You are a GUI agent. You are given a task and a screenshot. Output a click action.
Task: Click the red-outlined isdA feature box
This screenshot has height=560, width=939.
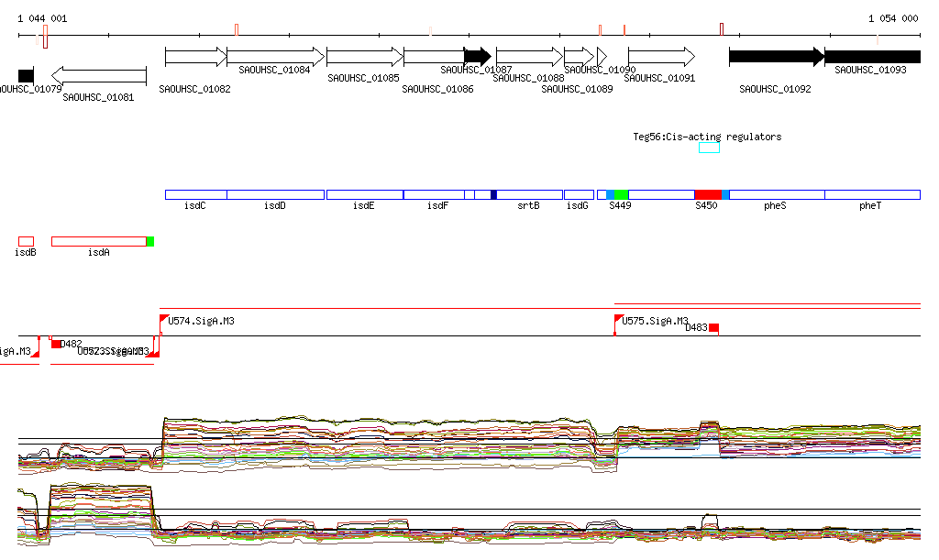point(98,241)
